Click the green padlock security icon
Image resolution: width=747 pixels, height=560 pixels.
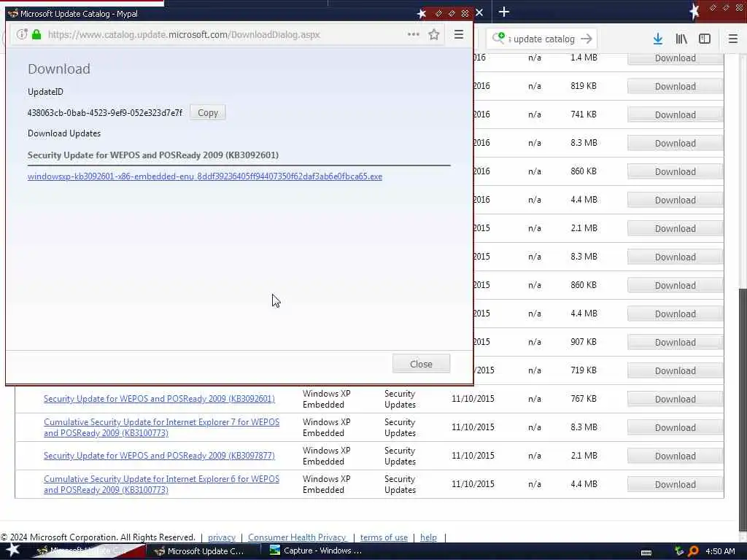tap(36, 34)
